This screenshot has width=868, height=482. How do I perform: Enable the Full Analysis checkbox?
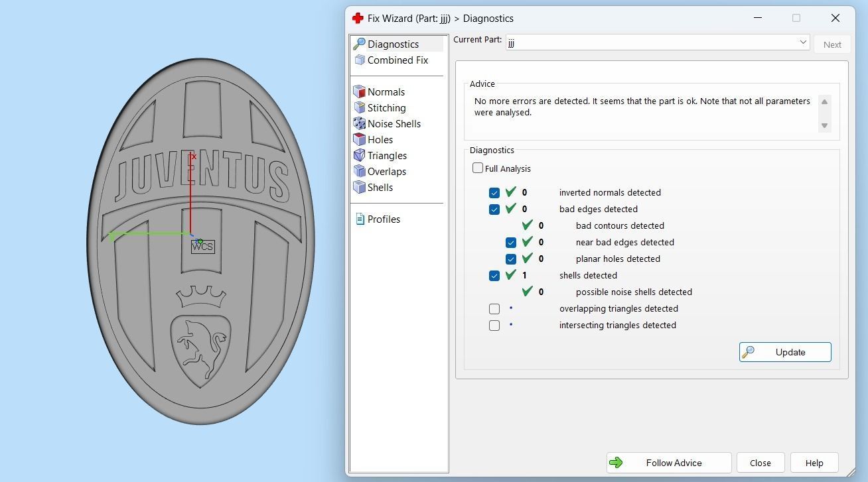[x=478, y=168]
